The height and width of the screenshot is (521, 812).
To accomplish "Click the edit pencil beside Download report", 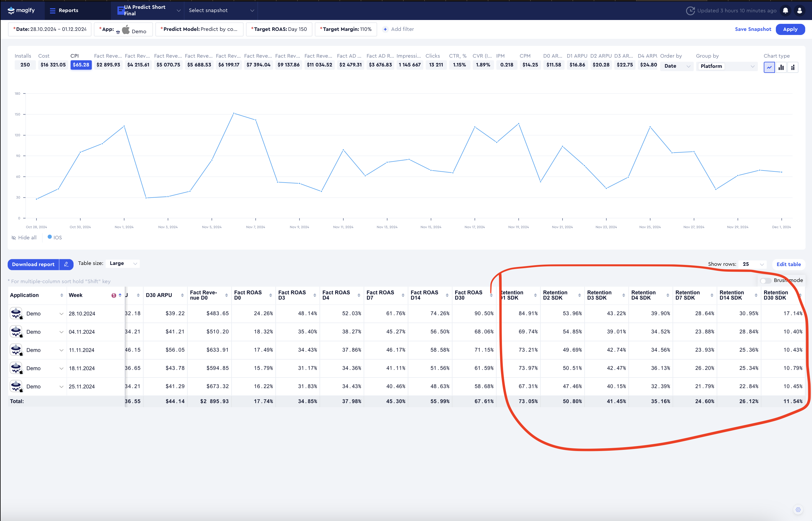I will (66, 264).
